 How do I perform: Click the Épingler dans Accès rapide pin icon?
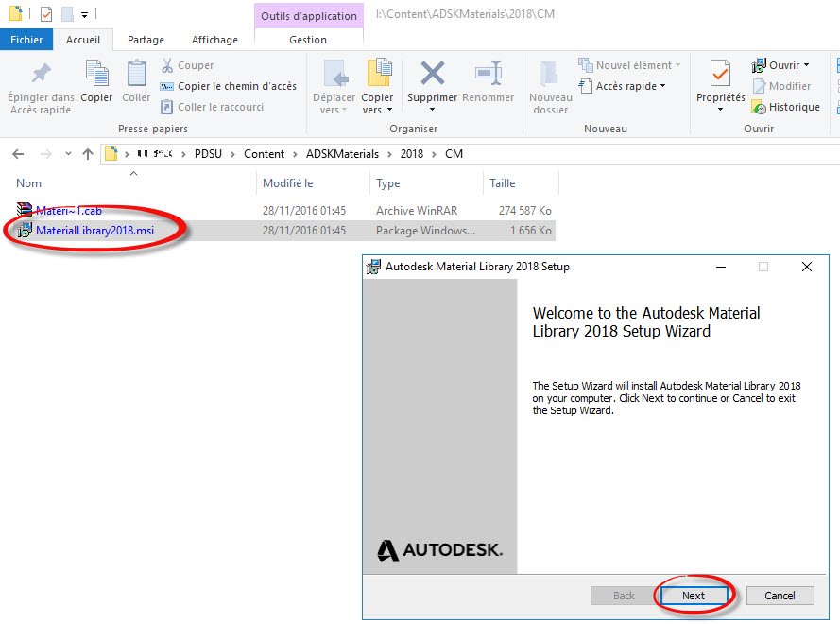tap(42, 73)
